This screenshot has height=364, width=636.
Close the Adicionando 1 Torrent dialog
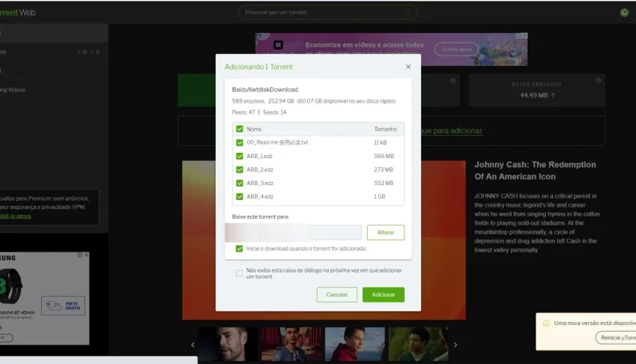pos(408,67)
